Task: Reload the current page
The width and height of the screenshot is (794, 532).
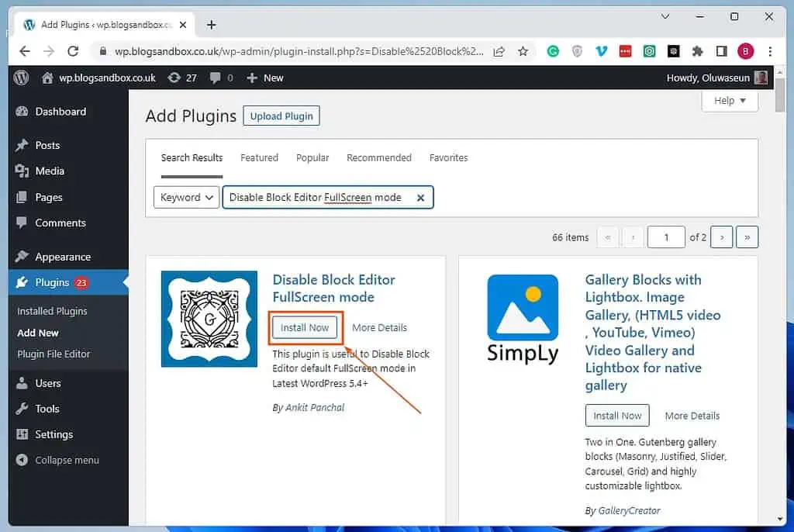Action: point(73,51)
